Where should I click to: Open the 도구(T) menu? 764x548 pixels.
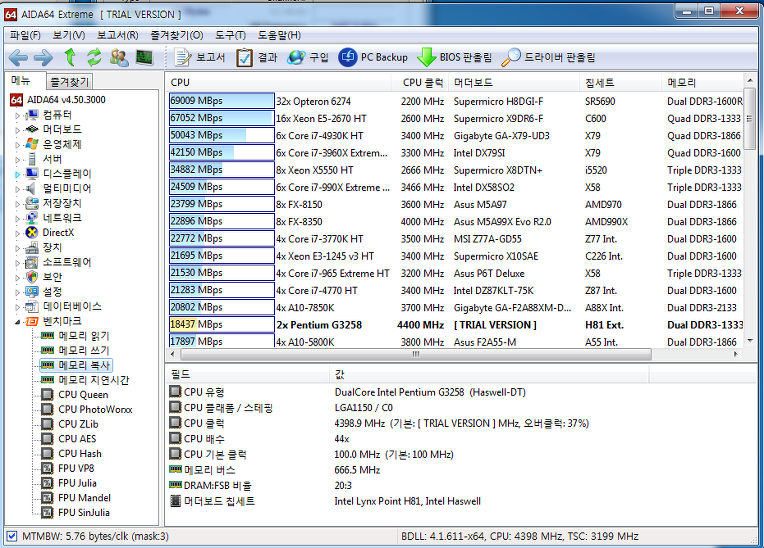click(x=230, y=35)
